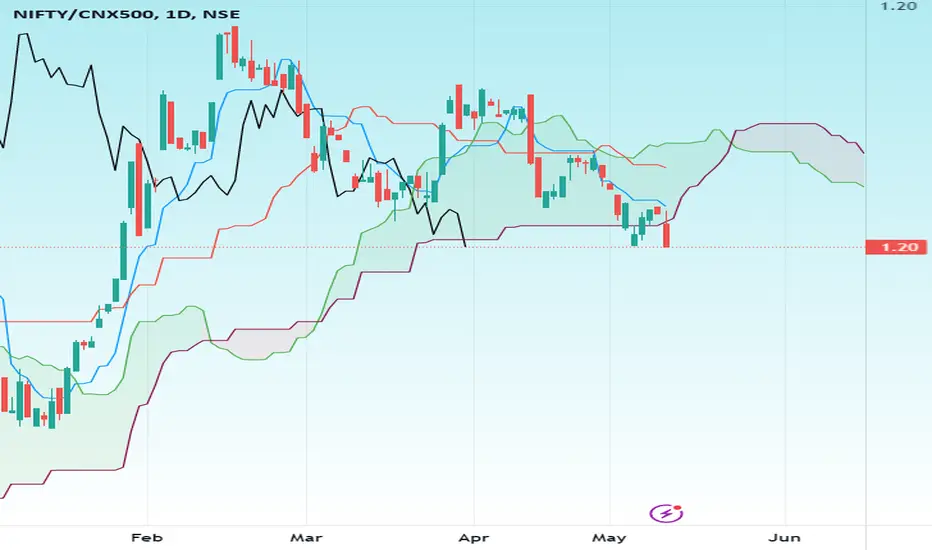Click the Jun label on time axis
Viewport: 932px width, 550px height.
(785, 538)
